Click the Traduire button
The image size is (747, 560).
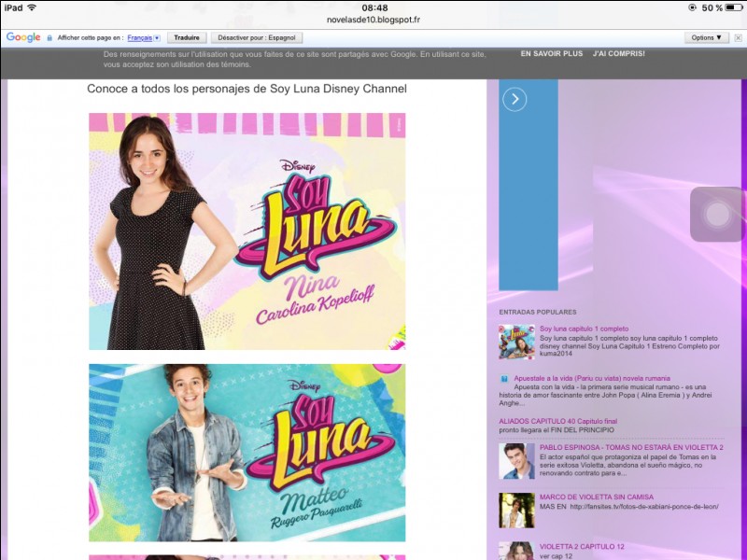tap(187, 37)
